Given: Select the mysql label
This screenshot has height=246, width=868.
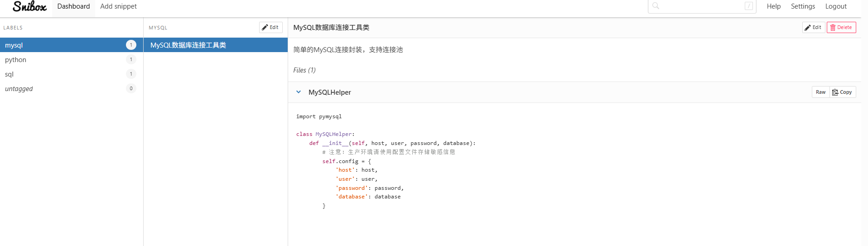Looking at the screenshot, I should [72, 45].
